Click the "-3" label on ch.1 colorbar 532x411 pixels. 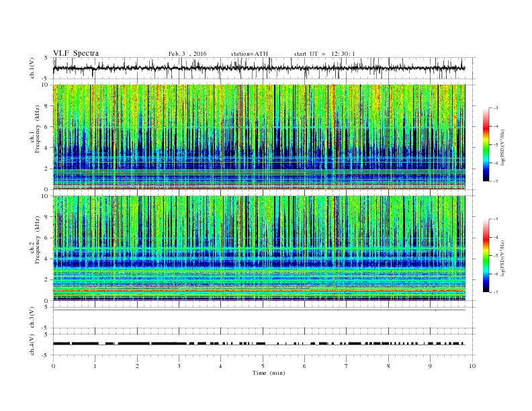click(496, 108)
